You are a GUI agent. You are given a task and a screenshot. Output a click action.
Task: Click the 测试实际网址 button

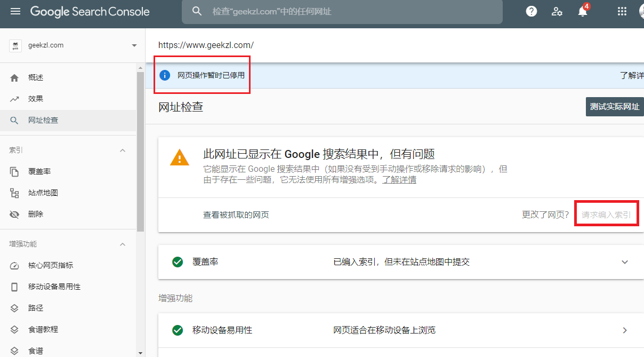pos(615,107)
